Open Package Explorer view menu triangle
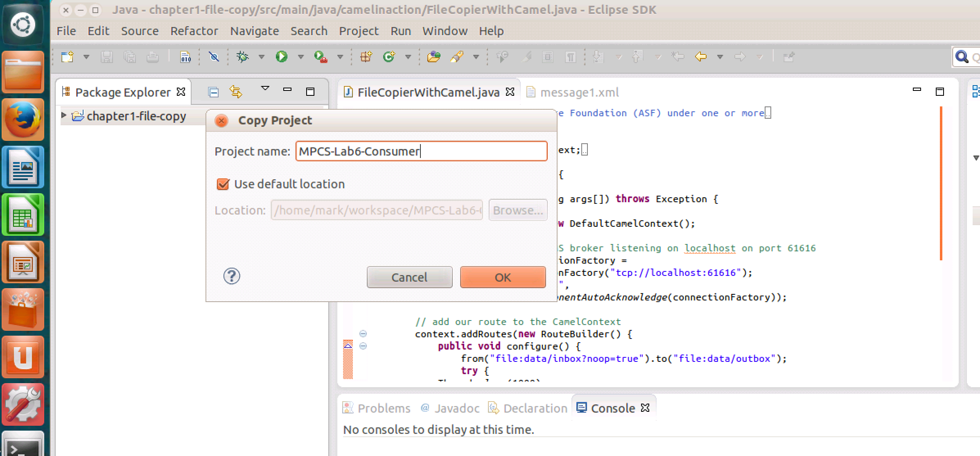Image resolution: width=980 pixels, height=456 pixels. (265, 88)
